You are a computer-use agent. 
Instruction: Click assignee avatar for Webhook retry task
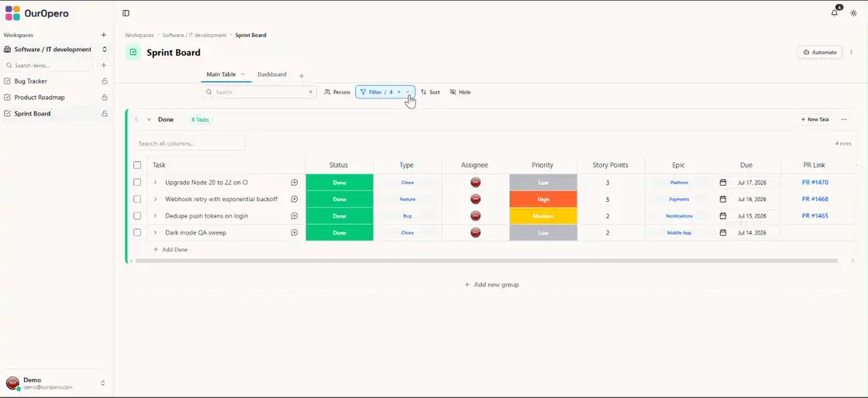click(x=475, y=199)
